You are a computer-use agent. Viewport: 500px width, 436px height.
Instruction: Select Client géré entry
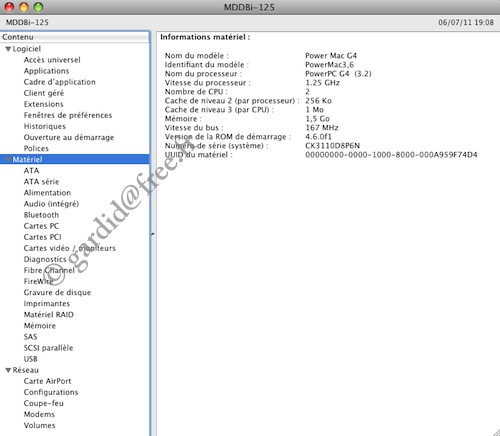pyautogui.click(x=44, y=93)
